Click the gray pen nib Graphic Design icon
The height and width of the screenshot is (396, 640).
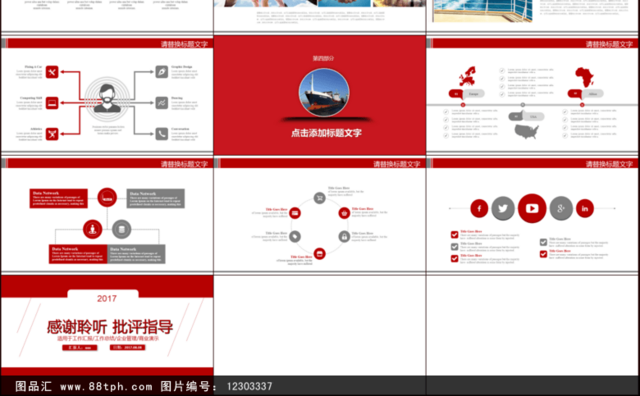coord(162,71)
